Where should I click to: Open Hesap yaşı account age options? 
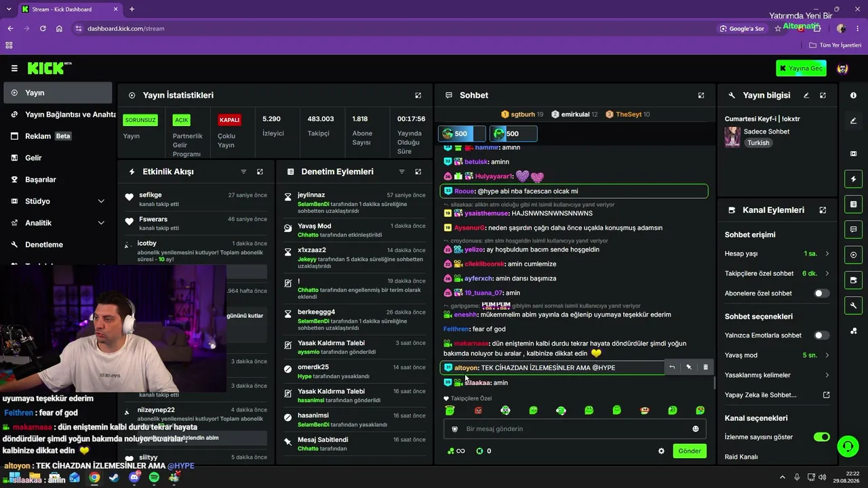tap(777, 253)
